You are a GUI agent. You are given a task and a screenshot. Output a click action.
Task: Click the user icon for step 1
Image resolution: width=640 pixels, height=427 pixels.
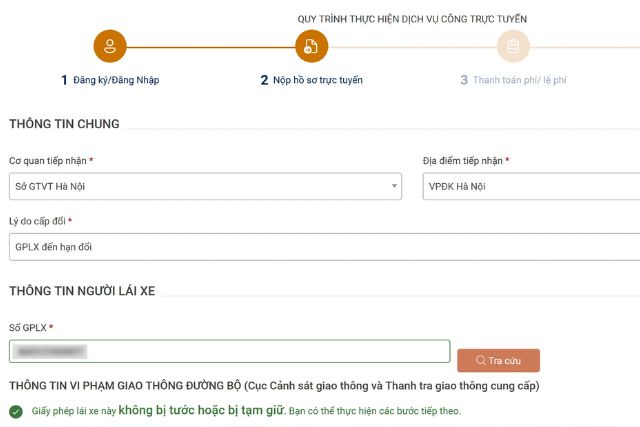(x=110, y=46)
